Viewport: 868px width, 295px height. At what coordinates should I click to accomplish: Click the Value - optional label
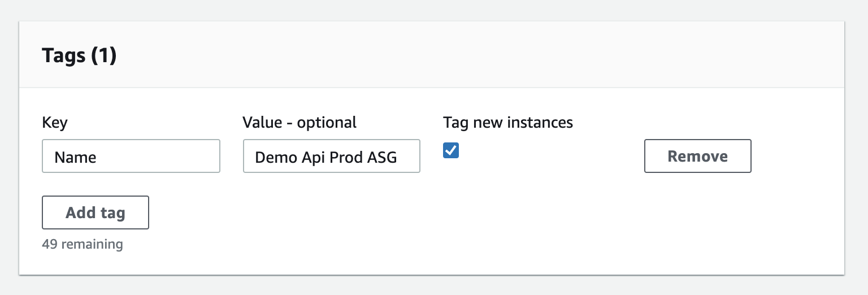(x=300, y=123)
